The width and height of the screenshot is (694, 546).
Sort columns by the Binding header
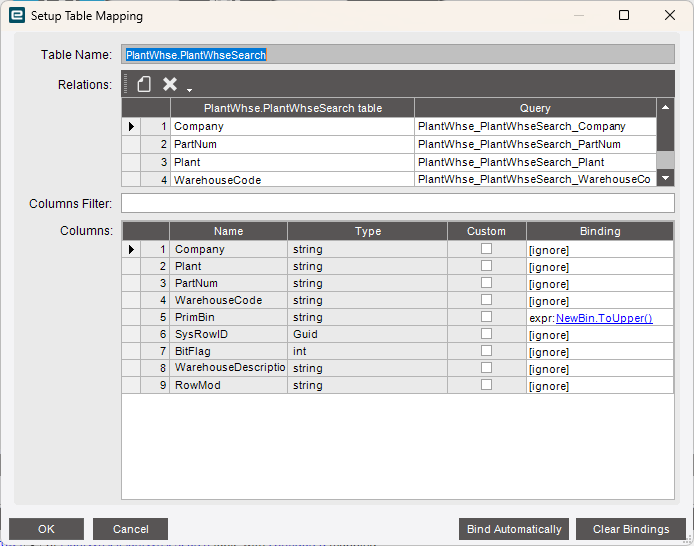pos(599,231)
